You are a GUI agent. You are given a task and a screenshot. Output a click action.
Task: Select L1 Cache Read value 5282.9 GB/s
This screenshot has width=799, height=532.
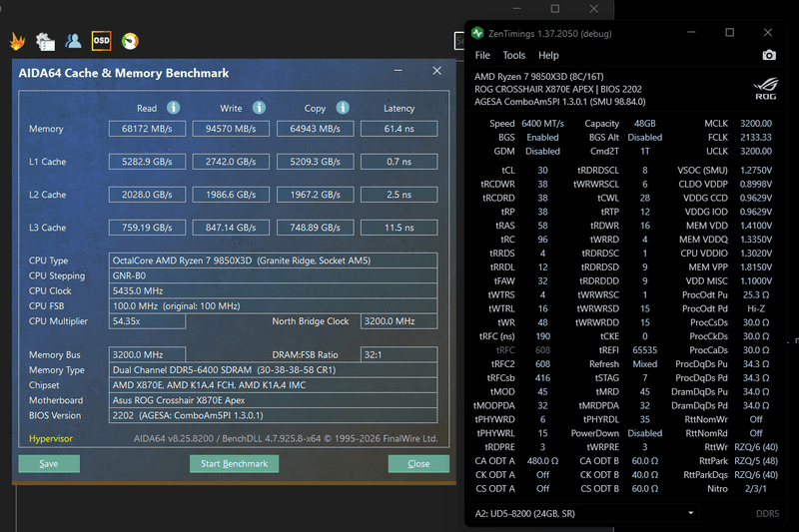click(147, 162)
